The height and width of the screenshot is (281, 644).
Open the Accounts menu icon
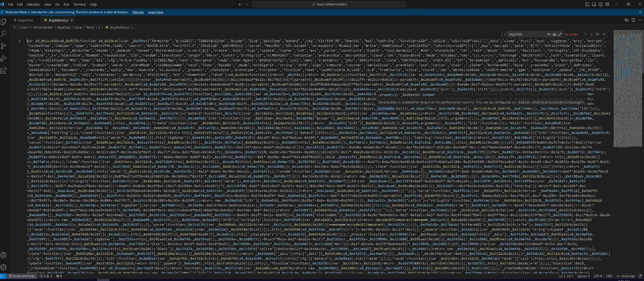coord(4,255)
